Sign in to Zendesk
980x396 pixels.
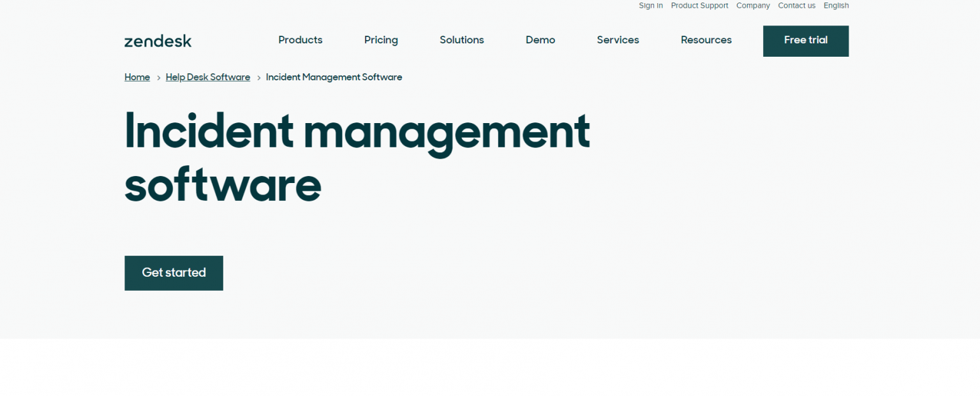point(650,6)
